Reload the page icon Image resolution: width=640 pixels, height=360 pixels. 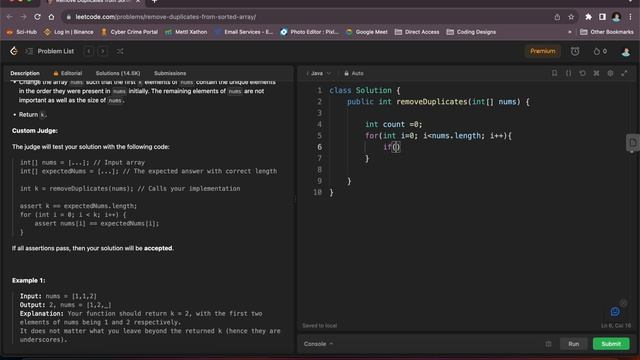[37, 17]
